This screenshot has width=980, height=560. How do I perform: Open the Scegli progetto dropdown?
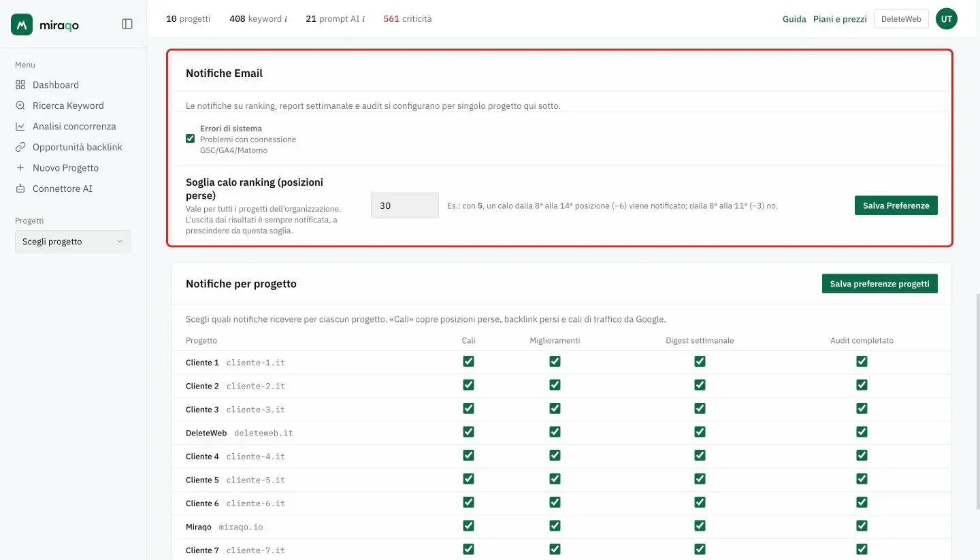pyautogui.click(x=73, y=242)
